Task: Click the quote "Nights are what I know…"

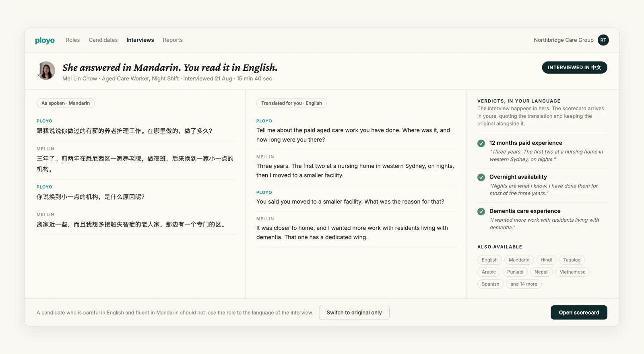Action: 543,190
